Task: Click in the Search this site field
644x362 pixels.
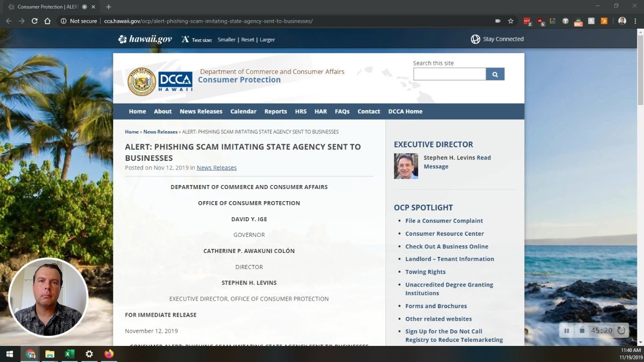Action: pos(449,74)
